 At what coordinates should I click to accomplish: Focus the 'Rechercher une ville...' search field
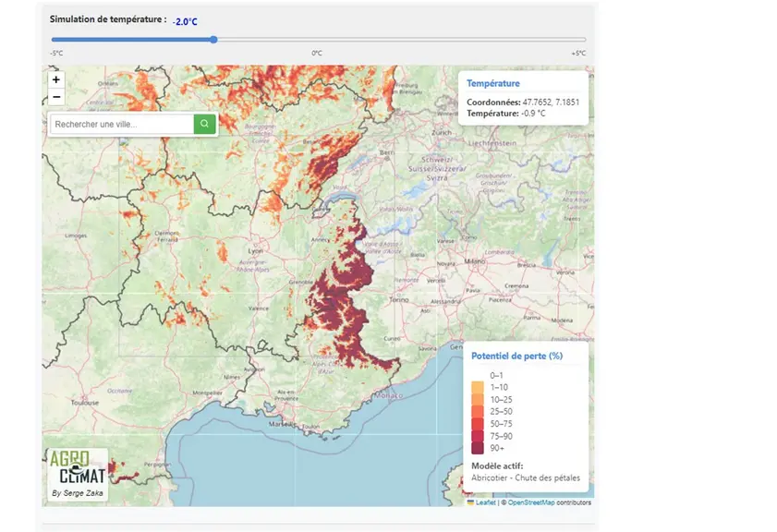coord(122,124)
